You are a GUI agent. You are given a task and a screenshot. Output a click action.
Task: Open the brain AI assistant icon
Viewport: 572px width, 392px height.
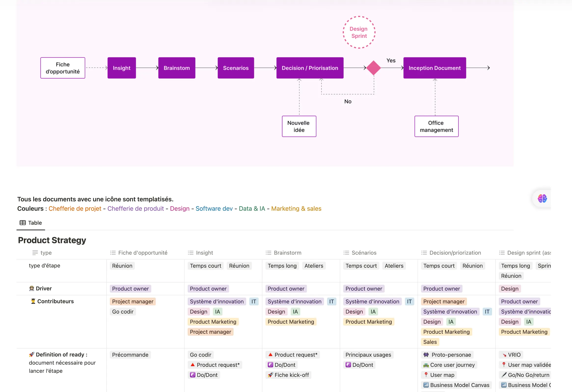click(542, 198)
